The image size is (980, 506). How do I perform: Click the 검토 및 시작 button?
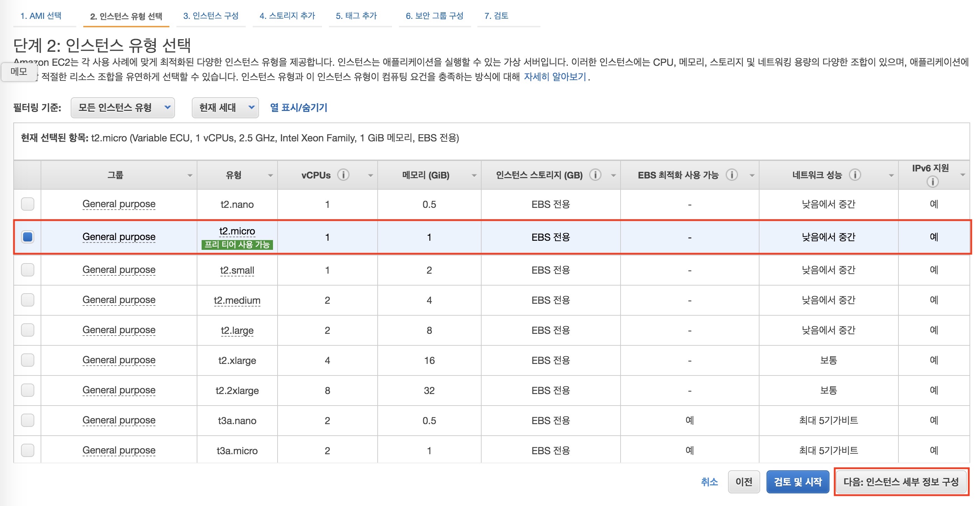tap(798, 482)
